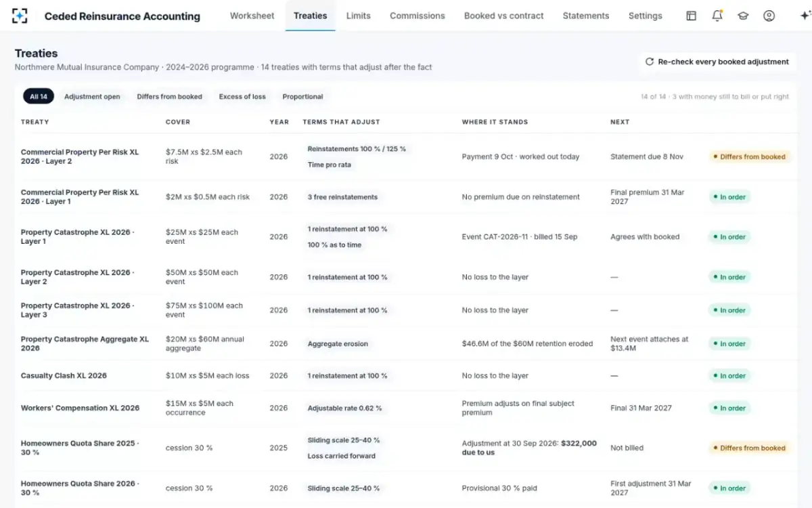Open Property Catastrophe XL 2026 Layer 1
Image resolution: width=812 pixels, height=508 pixels.
click(78, 236)
